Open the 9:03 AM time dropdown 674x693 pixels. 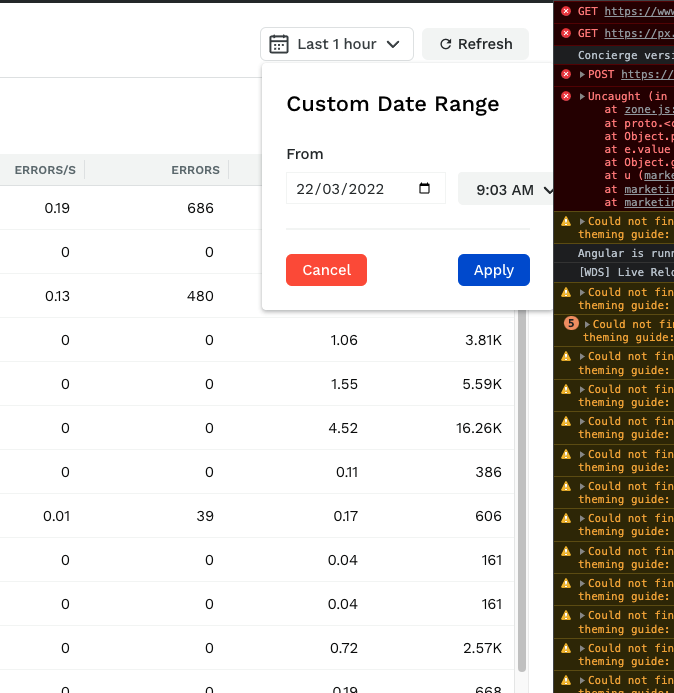[506, 190]
